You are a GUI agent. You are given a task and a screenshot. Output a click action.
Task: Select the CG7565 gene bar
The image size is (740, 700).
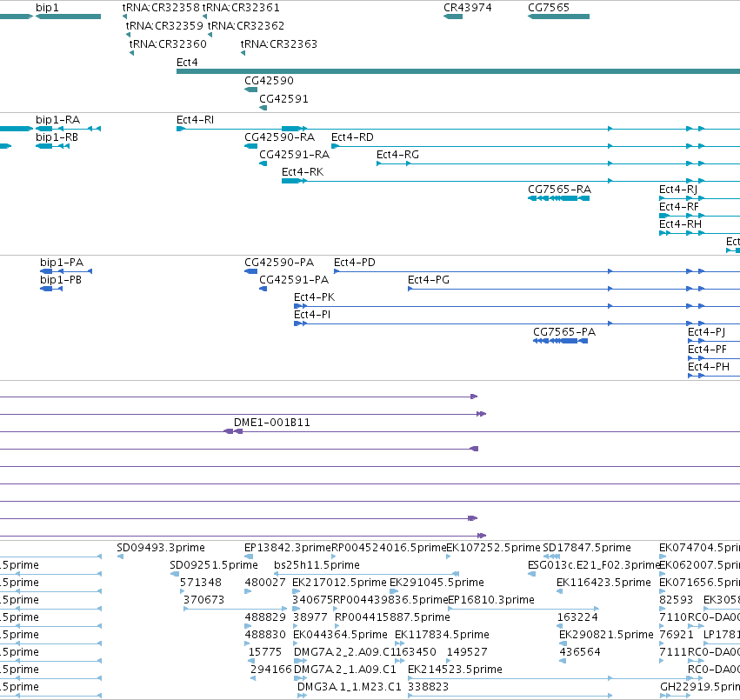[559, 17]
